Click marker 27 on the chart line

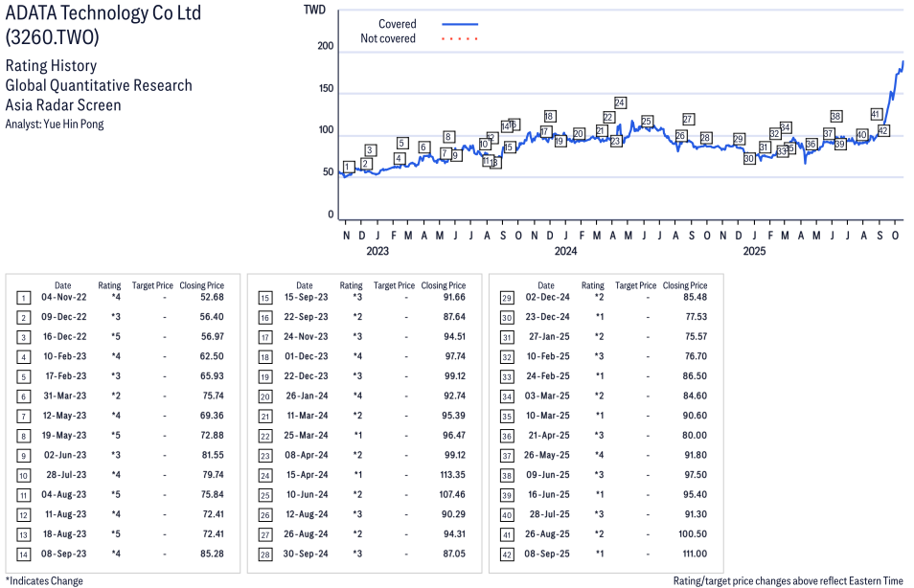(688, 119)
